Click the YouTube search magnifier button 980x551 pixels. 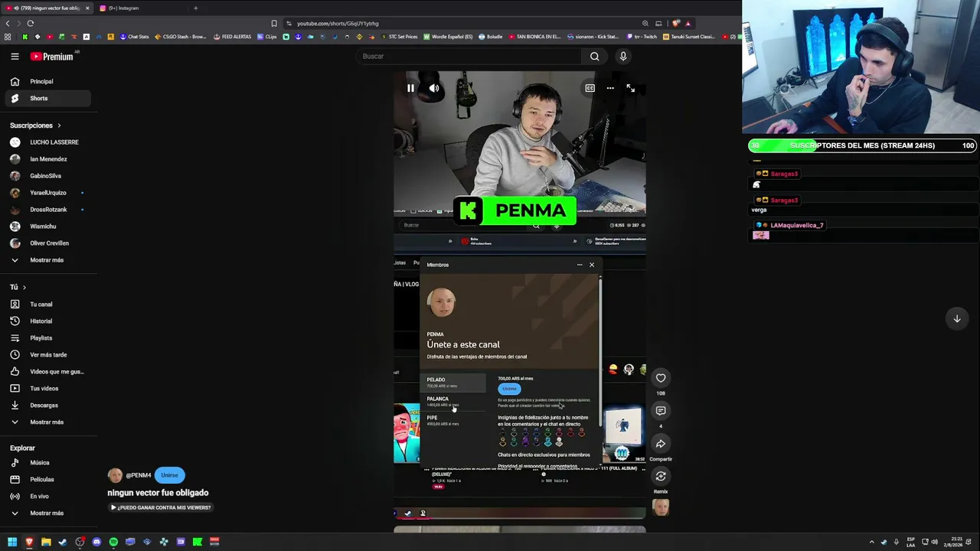594,56
